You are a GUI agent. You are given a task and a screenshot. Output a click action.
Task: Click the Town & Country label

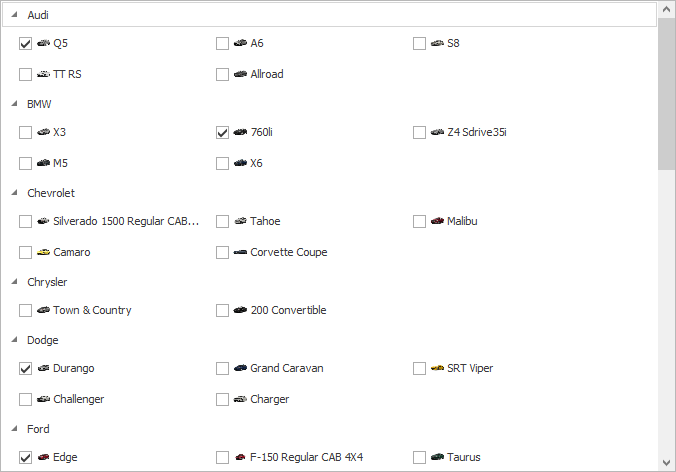pos(92,310)
